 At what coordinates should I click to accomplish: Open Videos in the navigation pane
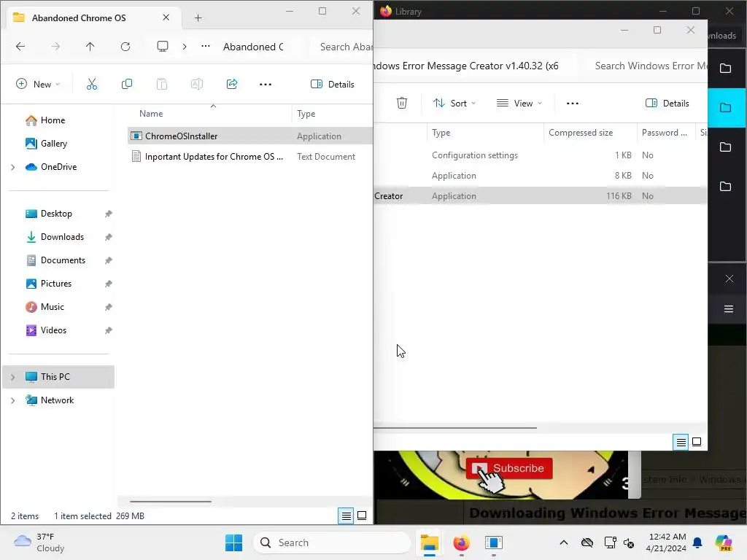click(46, 330)
